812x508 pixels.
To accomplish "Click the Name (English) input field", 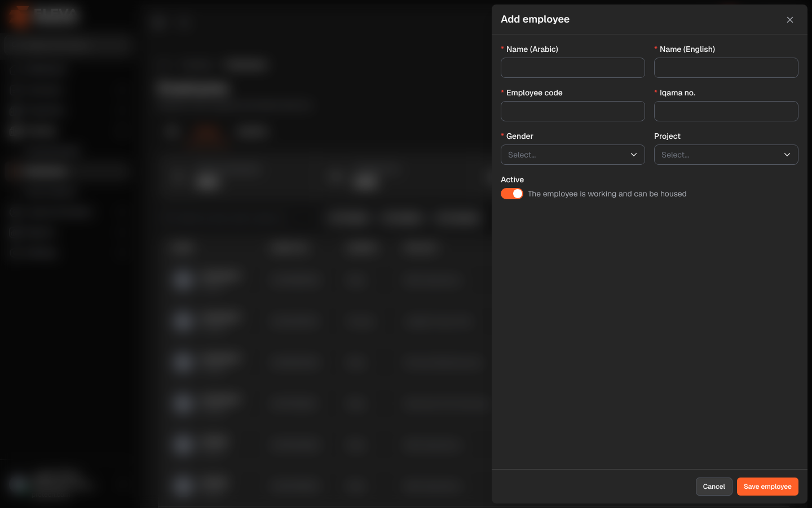I will point(726,68).
